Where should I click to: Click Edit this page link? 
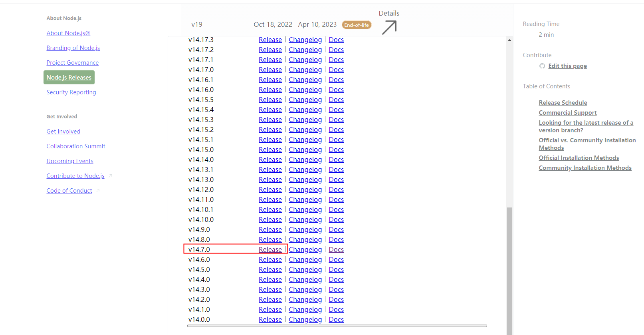point(567,66)
